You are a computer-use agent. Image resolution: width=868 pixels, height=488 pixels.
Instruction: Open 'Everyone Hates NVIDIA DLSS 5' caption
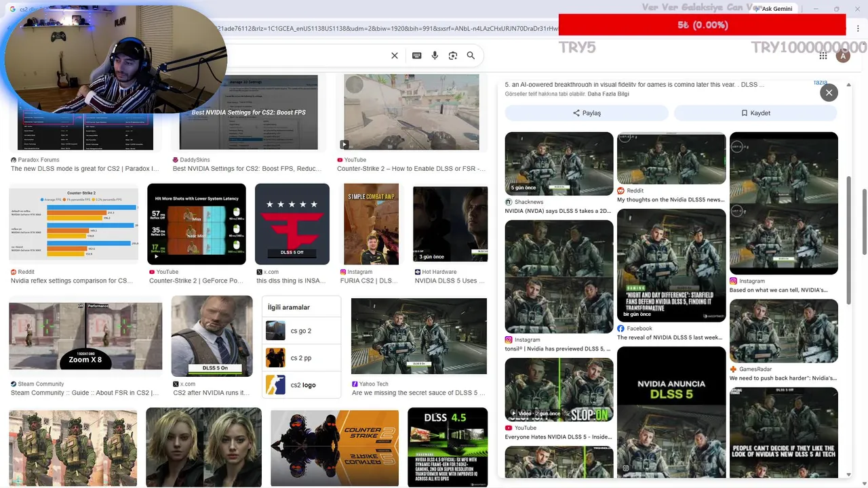558,437
